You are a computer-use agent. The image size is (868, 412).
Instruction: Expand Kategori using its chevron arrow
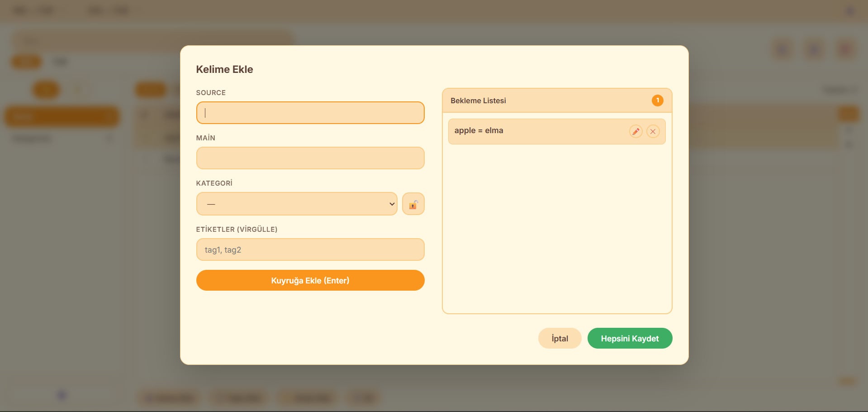point(392,204)
